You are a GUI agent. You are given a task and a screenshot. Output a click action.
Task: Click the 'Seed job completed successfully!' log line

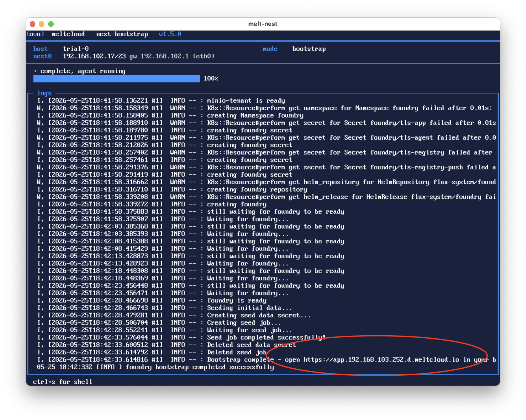tap(181, 337)
